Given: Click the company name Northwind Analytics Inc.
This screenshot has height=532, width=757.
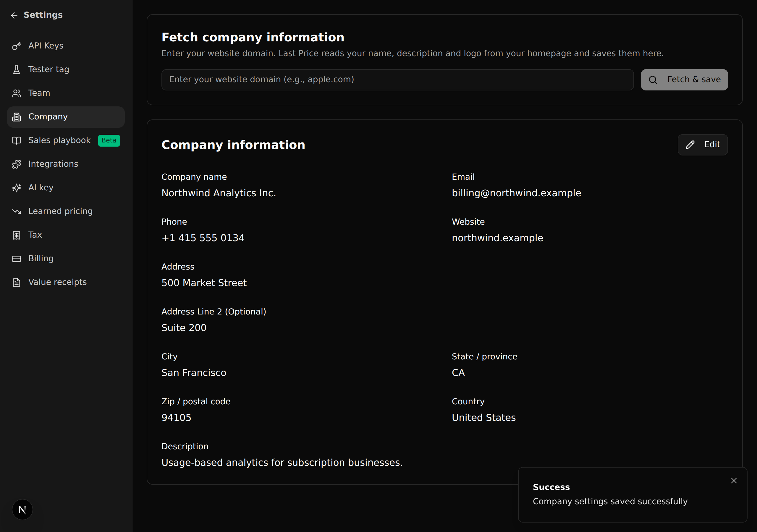Looking at the screenshot, I should (x=219, y=193).
